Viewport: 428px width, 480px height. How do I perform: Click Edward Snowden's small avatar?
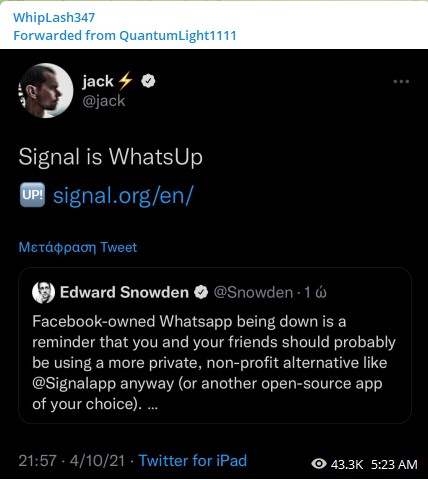[43, 292]
